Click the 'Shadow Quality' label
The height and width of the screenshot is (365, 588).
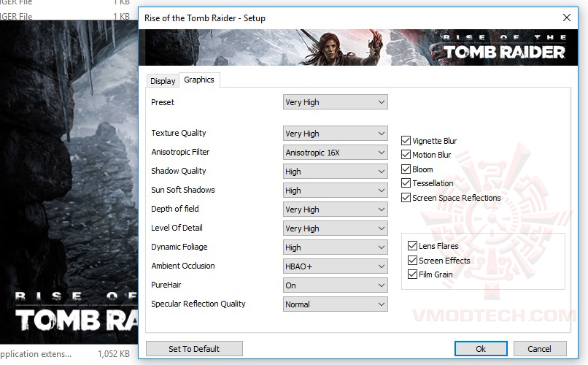[179, 171]
